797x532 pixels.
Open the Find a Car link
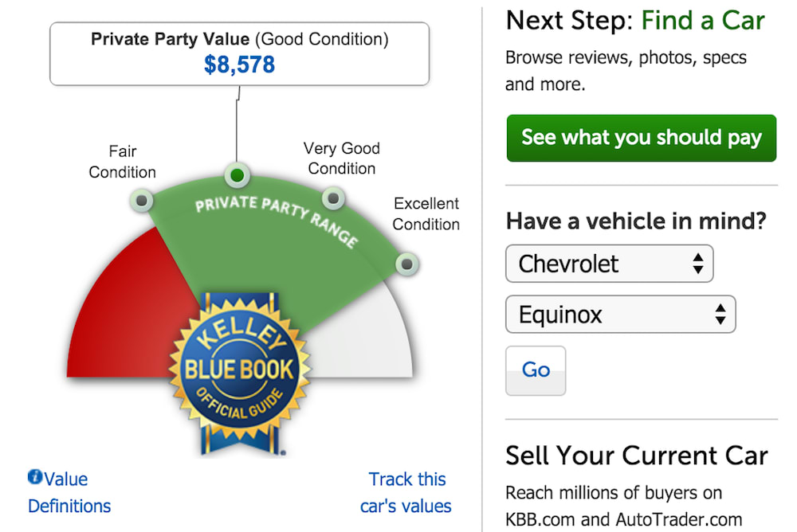[703, 20]
